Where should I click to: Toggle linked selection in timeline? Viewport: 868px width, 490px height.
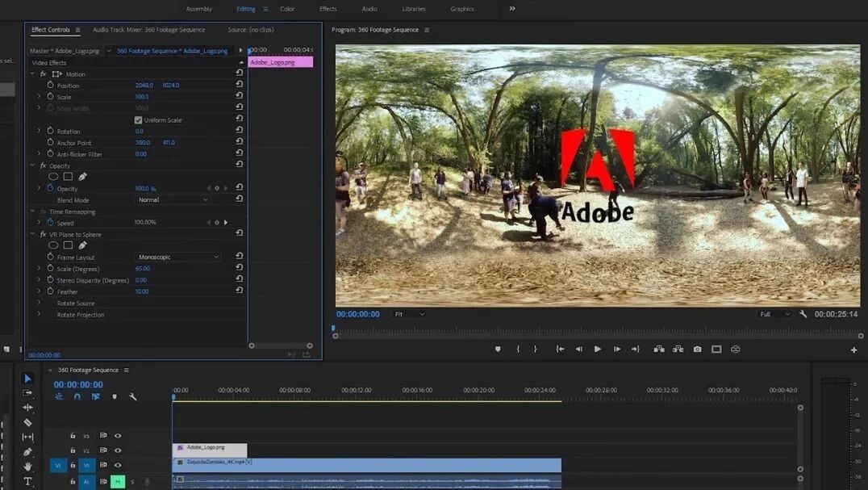click(x=96, y=397)
